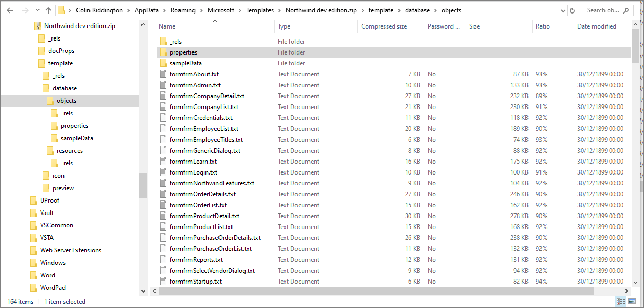Image resolution: width=644 pixels, height=308 pixels.
Task: Click the formfrmLearn.txt file icon
Action: click(163, 162)
